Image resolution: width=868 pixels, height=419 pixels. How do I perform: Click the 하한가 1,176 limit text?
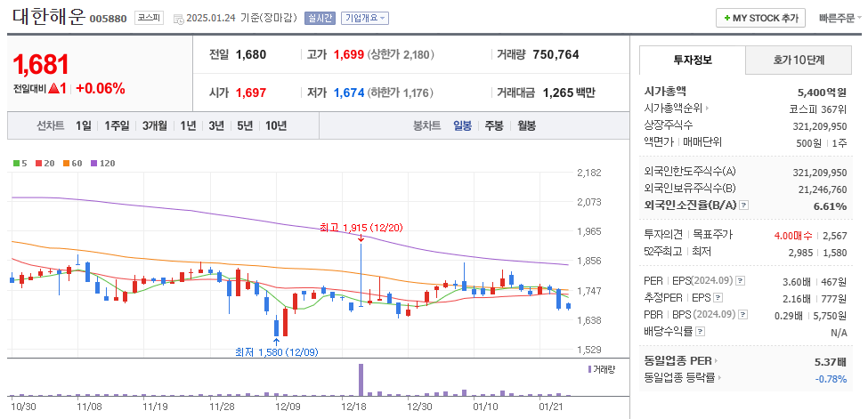(401, 93)
